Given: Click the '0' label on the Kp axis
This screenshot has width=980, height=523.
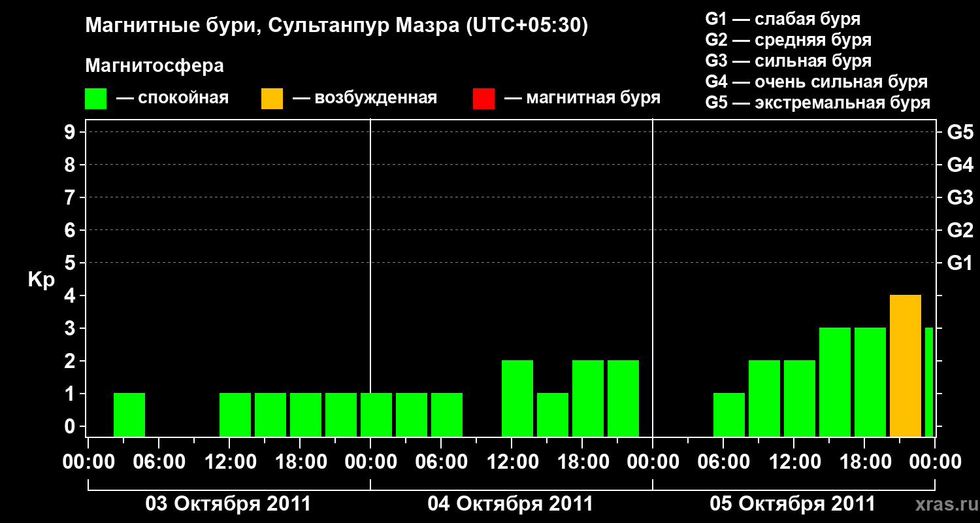Looking at the screenshot, I should coord(71,426).
